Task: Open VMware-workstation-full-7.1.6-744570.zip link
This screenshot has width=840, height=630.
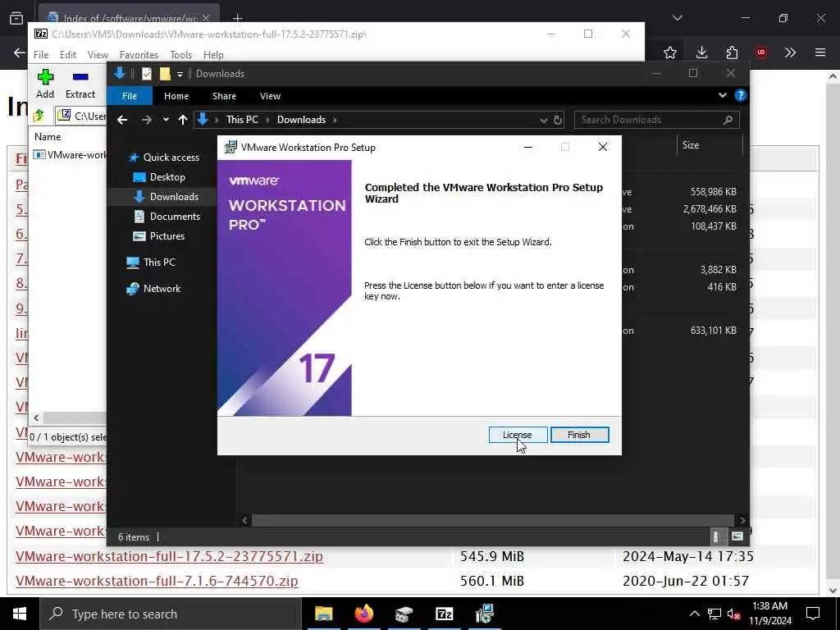Action: (157, 581)
